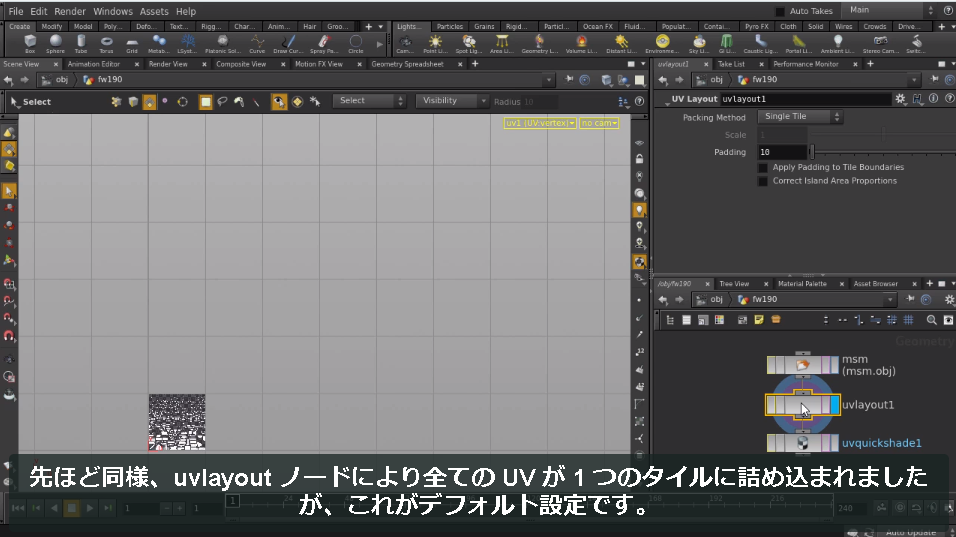This screenshot has height=537, width=956.
Task: Expand Scene View path dropdown arrow
Action: (549, 80)
